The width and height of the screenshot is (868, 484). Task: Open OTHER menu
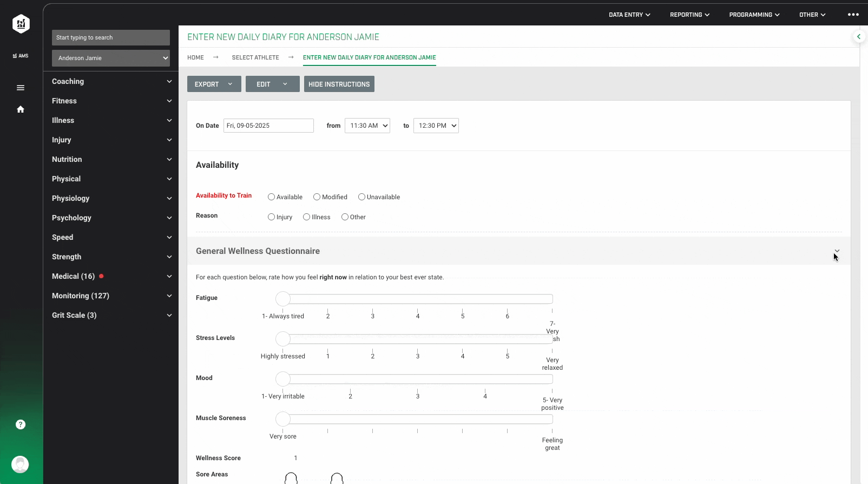point(812,15)
